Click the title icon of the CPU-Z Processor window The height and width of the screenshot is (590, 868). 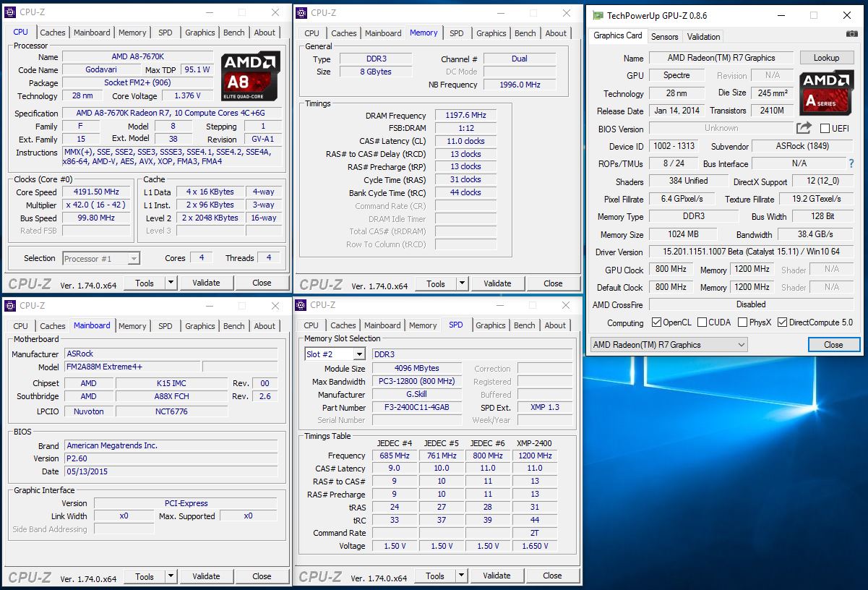tap(10, 12)
